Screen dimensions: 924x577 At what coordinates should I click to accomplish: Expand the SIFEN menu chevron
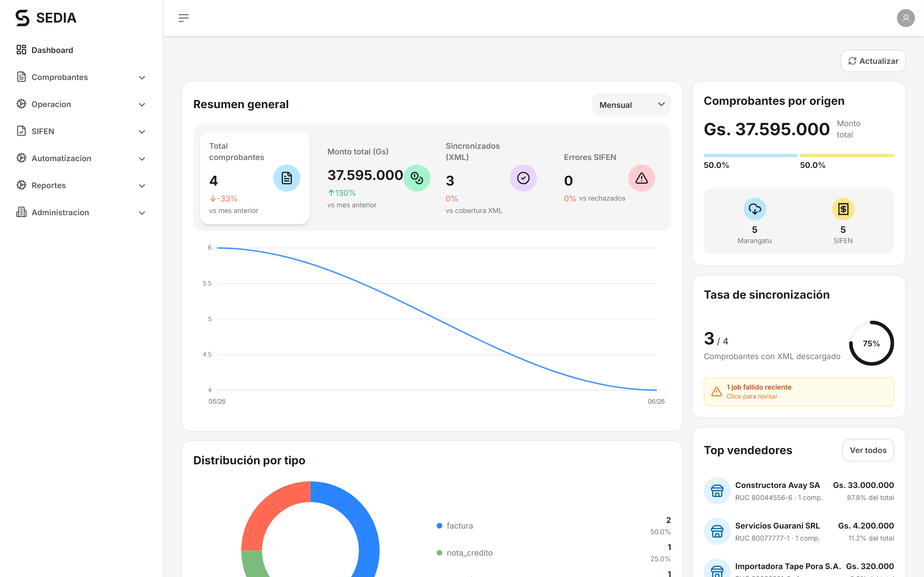click(x=142, y=131)
